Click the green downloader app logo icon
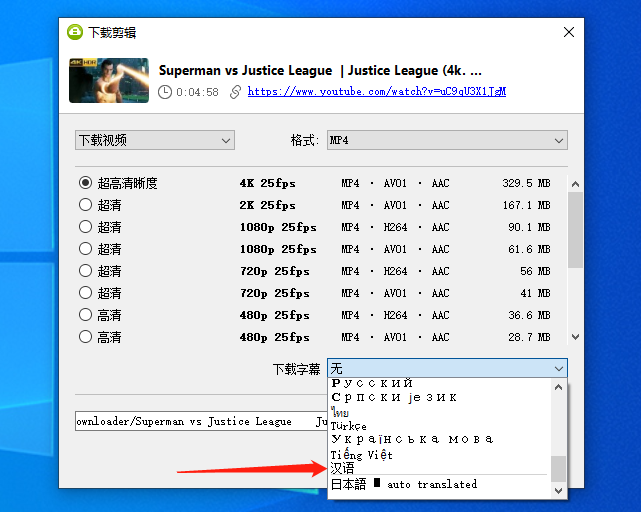The width and height of the screenshot is (641, 512). tap(75, 32)
